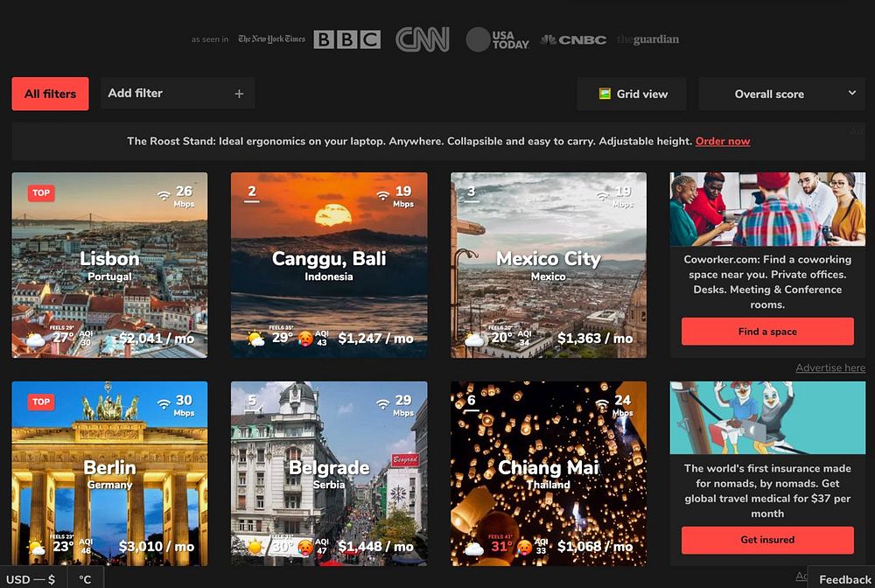Switch the Grid view mode
This screenshot has height=588, width=875.
click(x=632, y=94)
